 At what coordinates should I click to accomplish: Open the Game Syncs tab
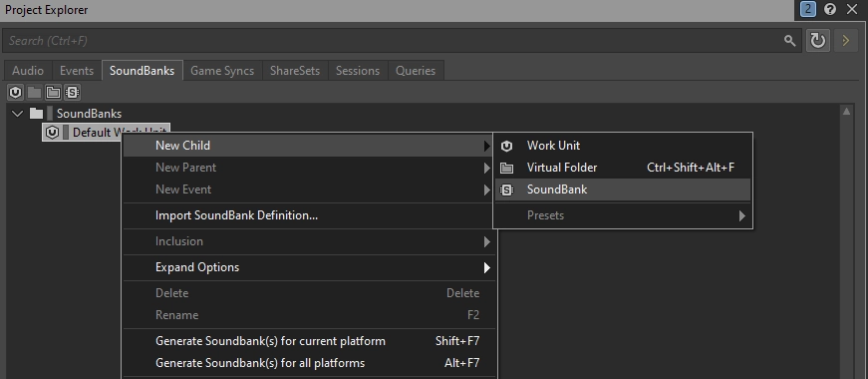click(222, 71)
